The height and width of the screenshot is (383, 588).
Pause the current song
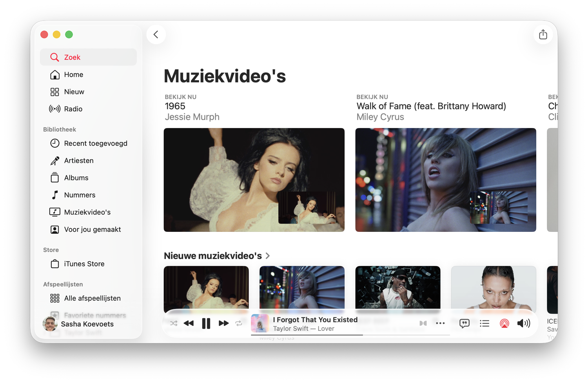click(x=206, y=323)
